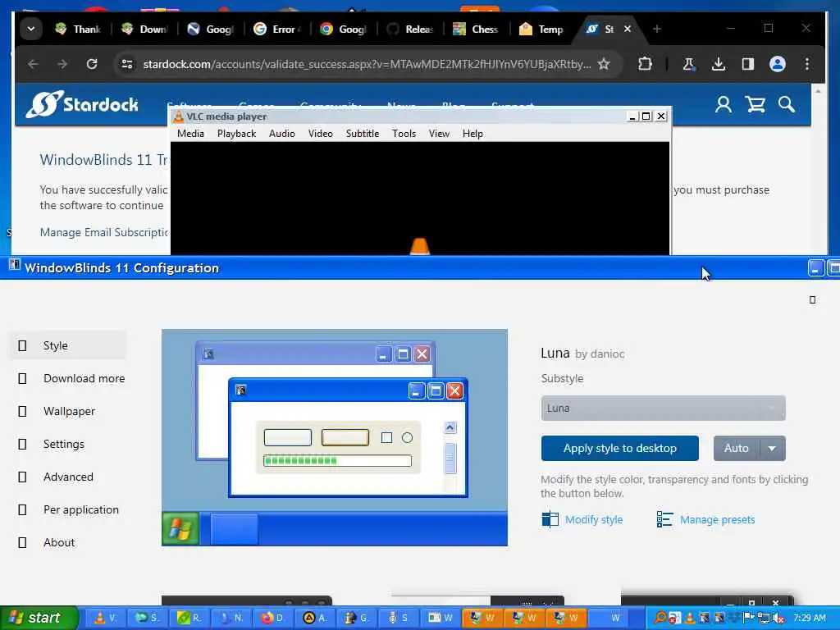Open the VLC View menu
This screenshot has width=840, height=630.
pos(439,134)
